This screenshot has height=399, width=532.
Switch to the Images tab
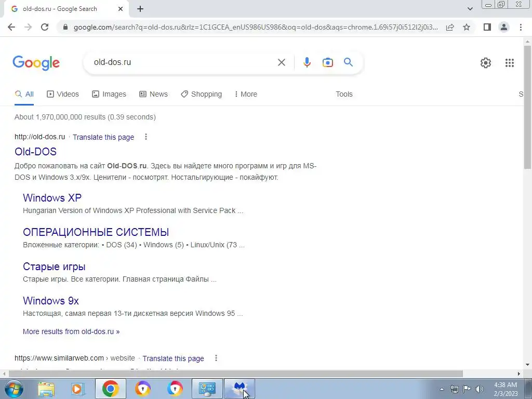coord(109,95)
